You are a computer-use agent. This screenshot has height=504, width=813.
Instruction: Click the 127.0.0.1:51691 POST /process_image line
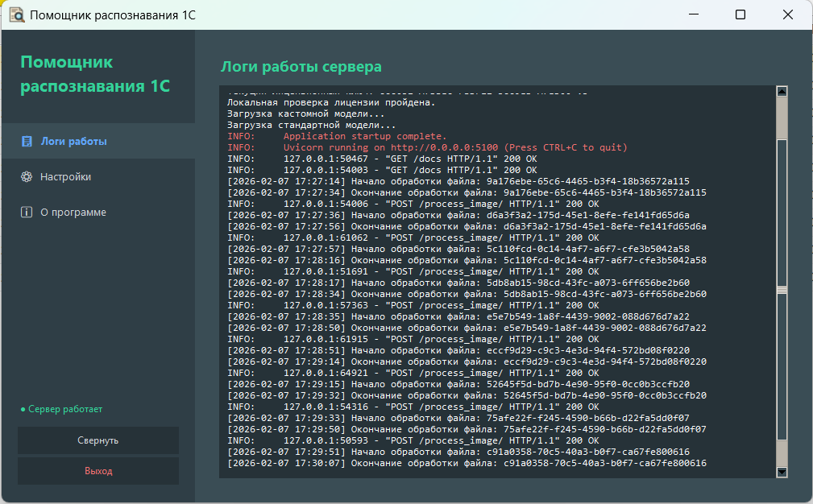point(413,271)
